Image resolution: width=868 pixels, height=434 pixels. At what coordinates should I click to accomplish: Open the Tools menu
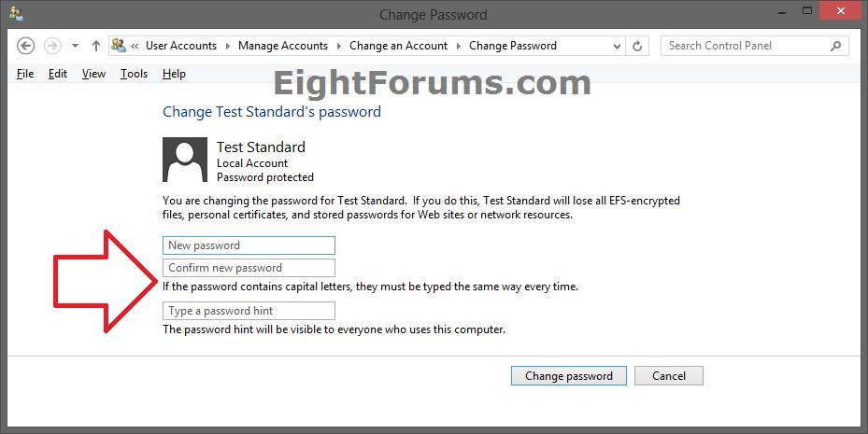tap(134, 74)
